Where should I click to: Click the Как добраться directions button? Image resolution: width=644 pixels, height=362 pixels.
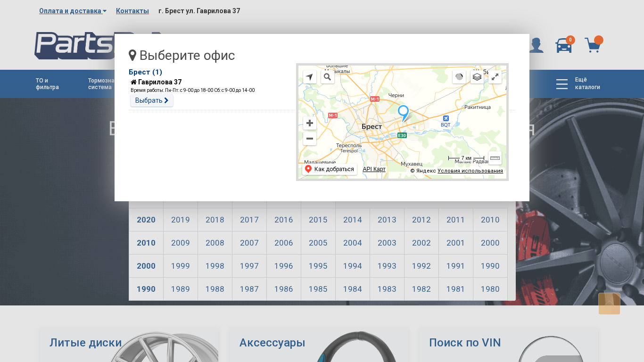pos(330,169)
